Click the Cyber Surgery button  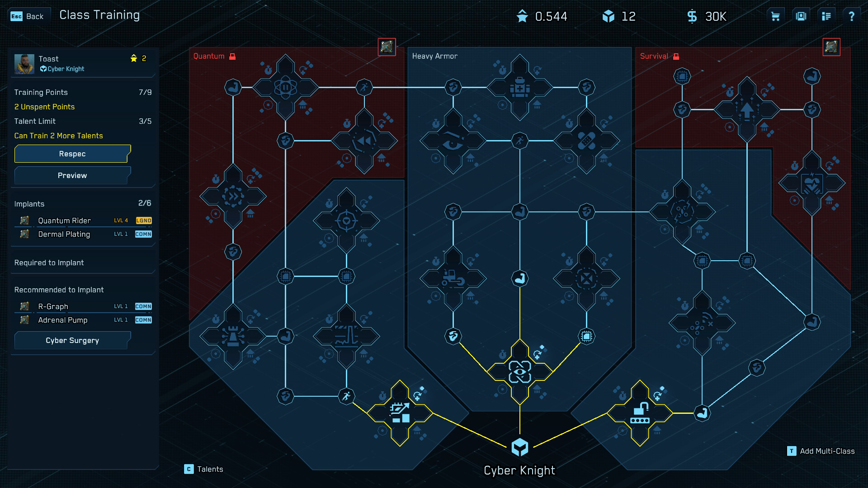coord(71,340)
